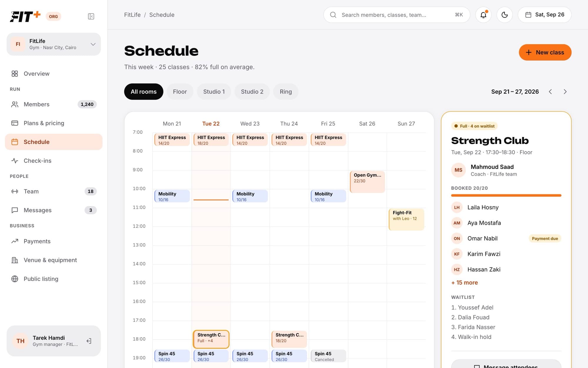Click Full · 4 on waitlist badge
The height and width of the screenshot is (368, 588).
[474, 126]
